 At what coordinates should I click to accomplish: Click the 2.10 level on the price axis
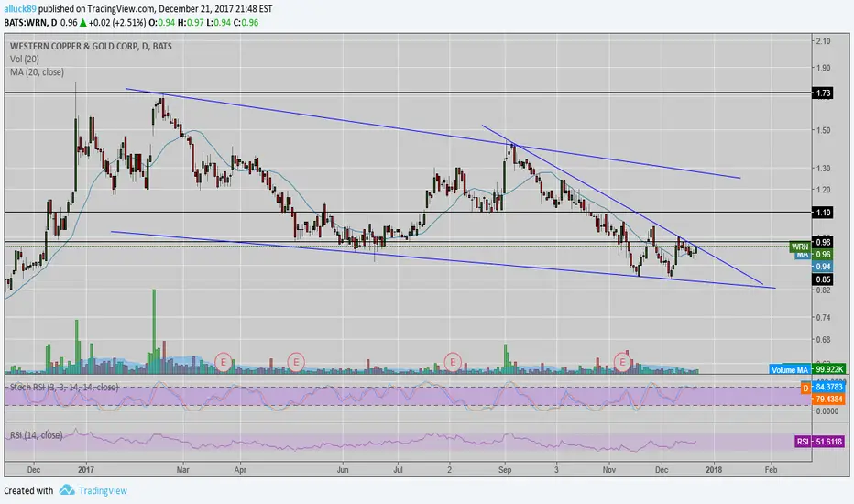pyautogui.click(x=823, y=41)
